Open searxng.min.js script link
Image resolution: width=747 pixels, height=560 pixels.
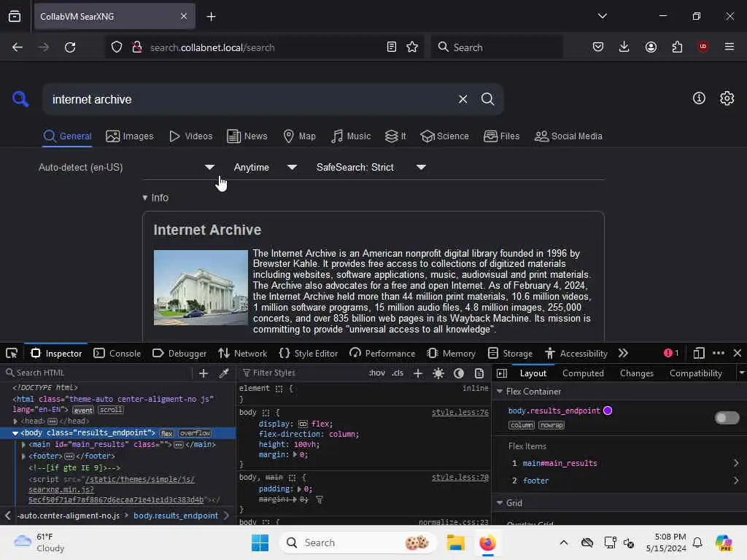point(116,489)
